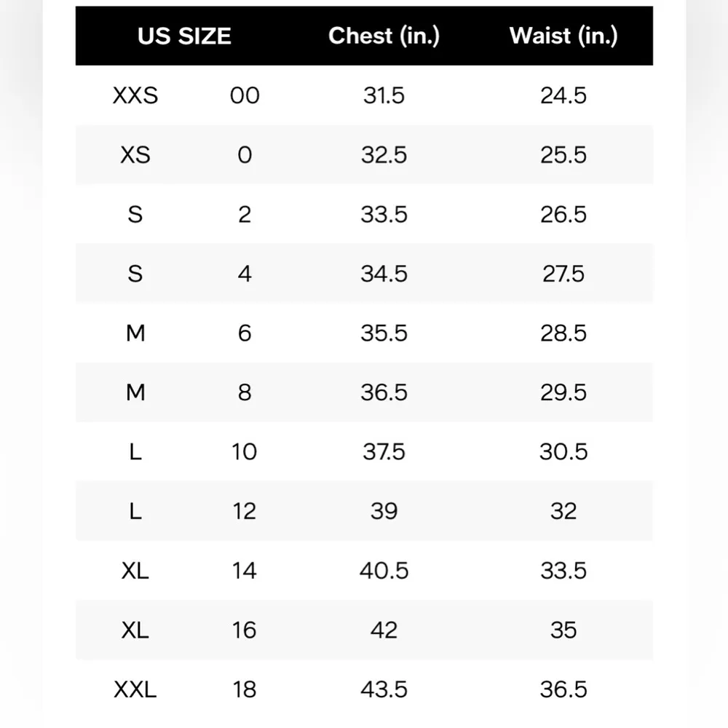Select the numeric size 10 cell

(245, 452)
